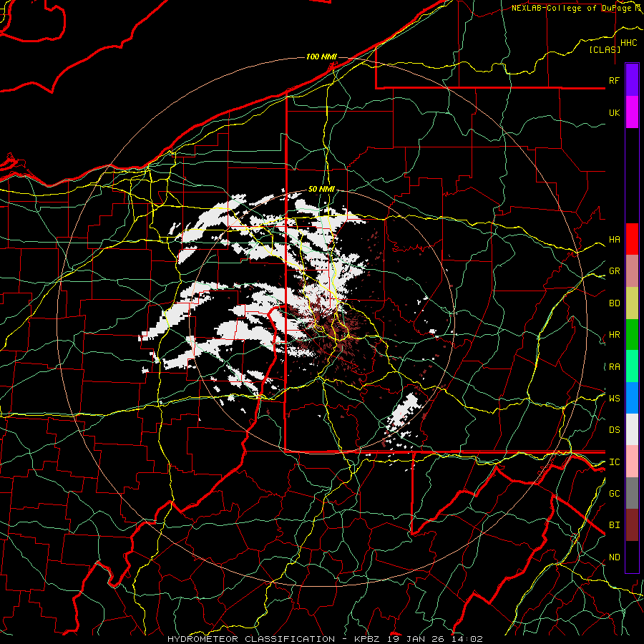The width and height of the screenshot is (644, 644).
Task: Click the BI dark red legend swatch
Action: click(x=632, y=525)
